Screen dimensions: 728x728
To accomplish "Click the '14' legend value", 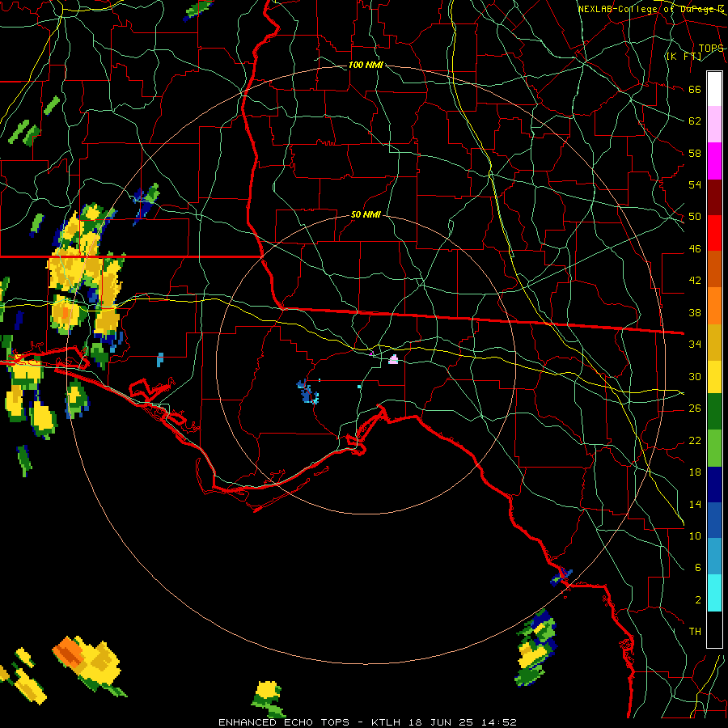I will 695,504.
